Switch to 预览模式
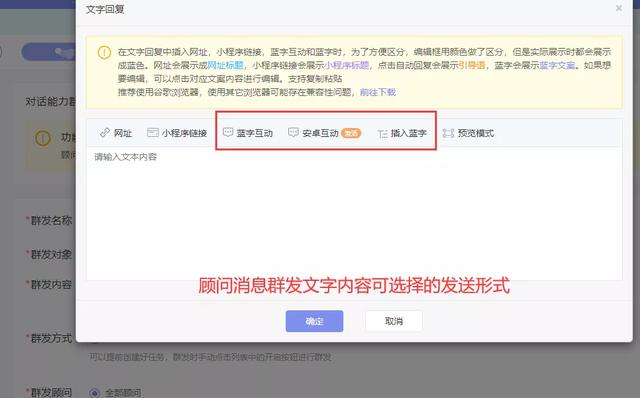Viewport: 640px width, 398px height. 469,133
